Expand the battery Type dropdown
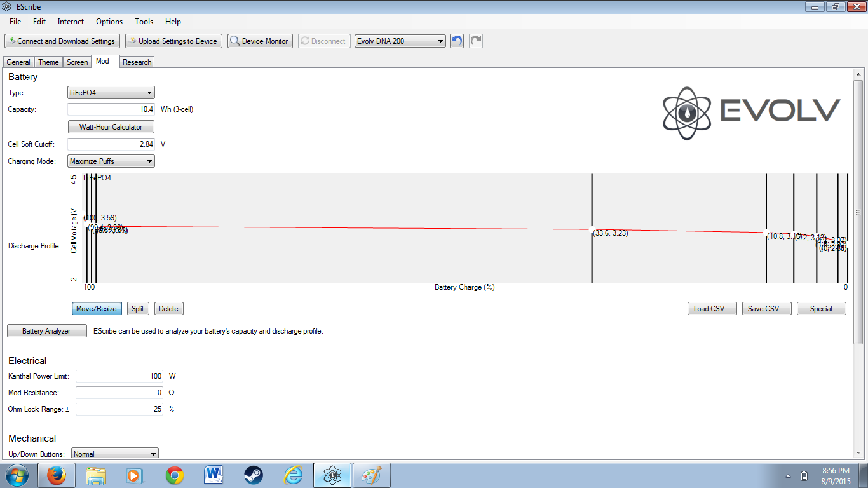 pos(111,93)
